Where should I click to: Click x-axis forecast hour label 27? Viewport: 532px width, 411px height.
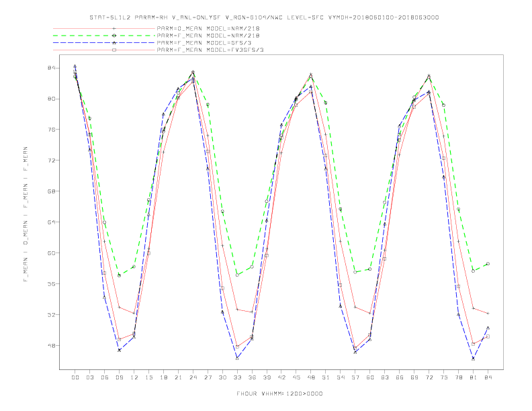208,377
